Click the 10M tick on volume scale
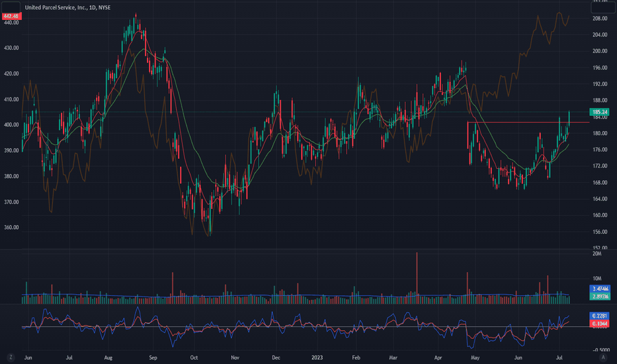The width and height of the screenshot is (617, 364). point(597,279)
